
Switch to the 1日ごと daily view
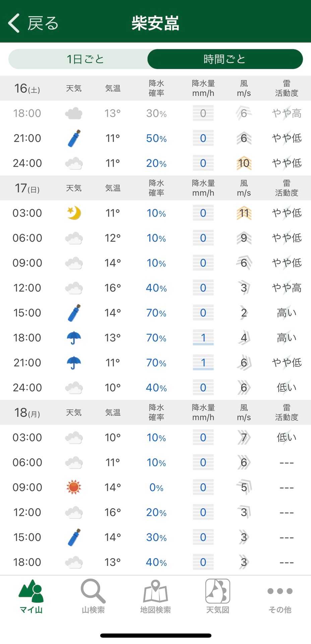pyautogui.click(x=85, y=59)
